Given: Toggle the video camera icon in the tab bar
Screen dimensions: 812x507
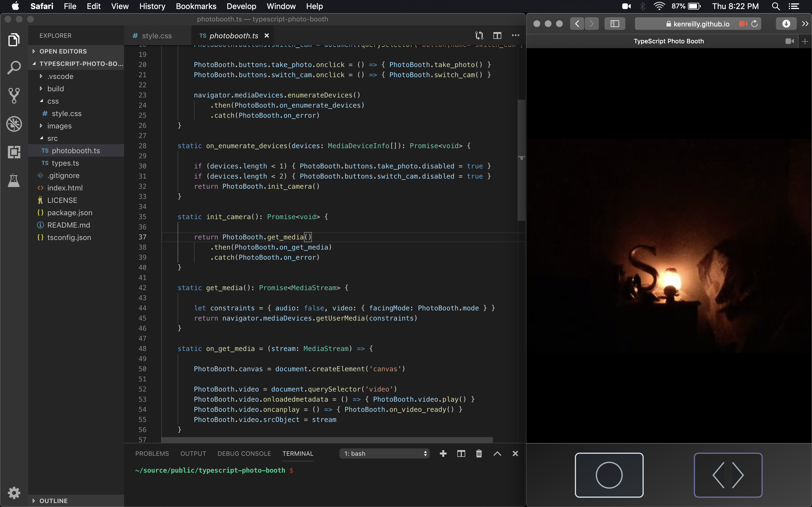Looking at the screenshot, I should (789, 41).
